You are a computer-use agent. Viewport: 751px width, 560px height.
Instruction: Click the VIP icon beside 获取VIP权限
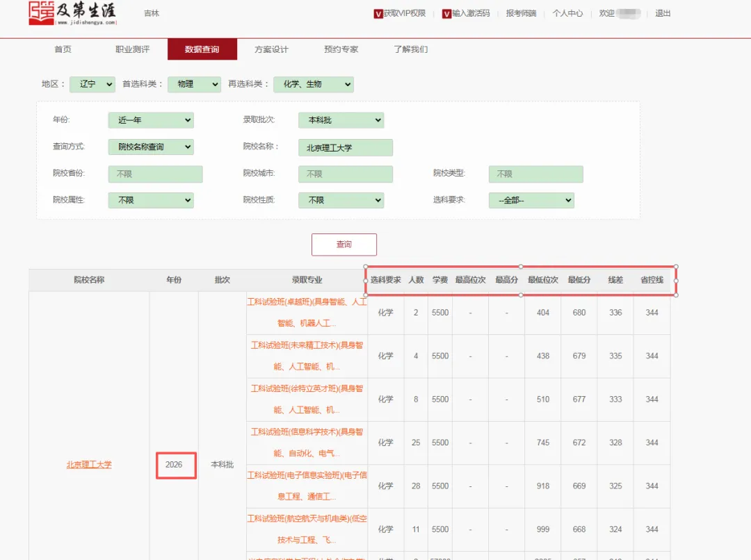click(x=378, y=14)
